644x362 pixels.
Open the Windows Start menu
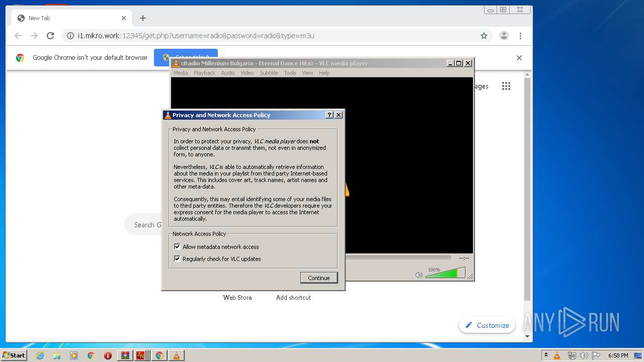(14, 355)
